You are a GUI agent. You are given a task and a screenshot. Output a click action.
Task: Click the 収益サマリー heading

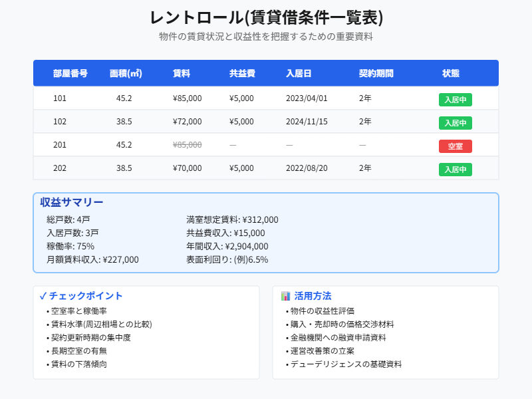tap(71, 202)
